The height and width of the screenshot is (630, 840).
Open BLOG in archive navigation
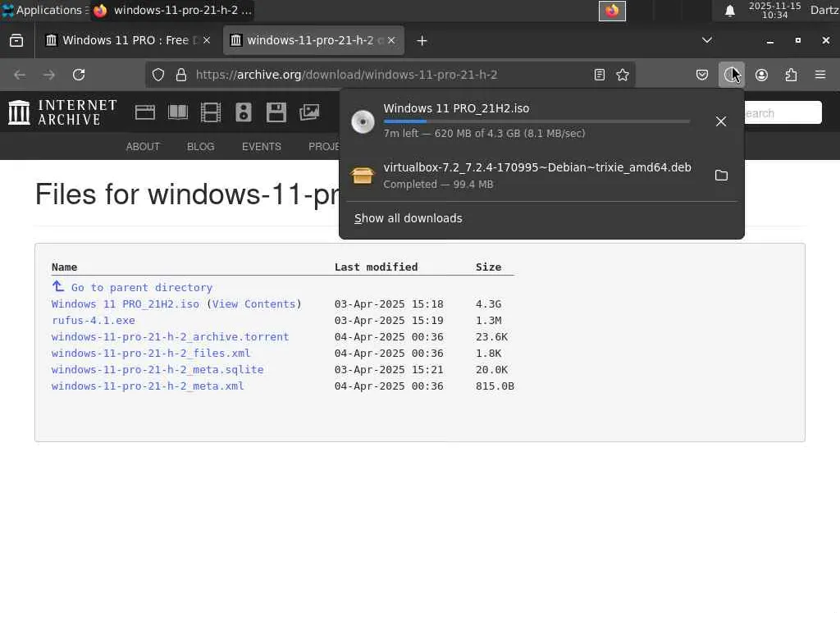(x=200, y=147)
